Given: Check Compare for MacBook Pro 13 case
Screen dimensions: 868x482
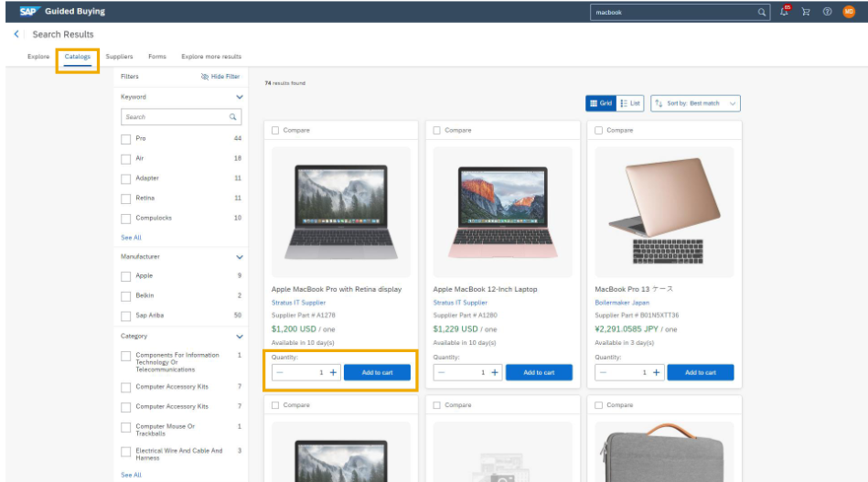Looking at the screenshot, I should tap(598, 130).
